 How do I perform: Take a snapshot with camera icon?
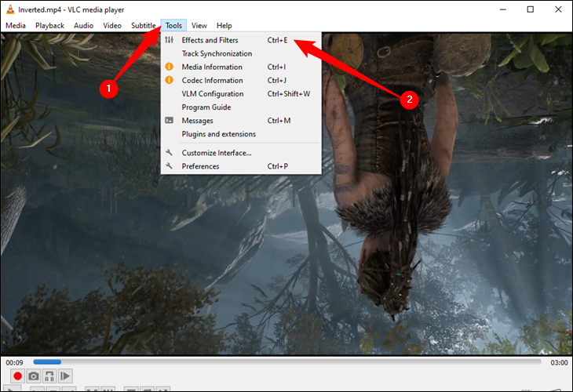pos(33,376)
